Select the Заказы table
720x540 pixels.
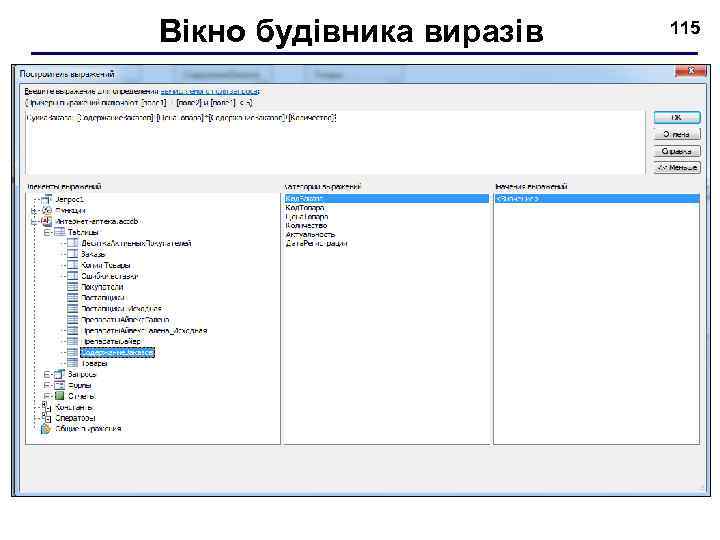tap(93, 254)
